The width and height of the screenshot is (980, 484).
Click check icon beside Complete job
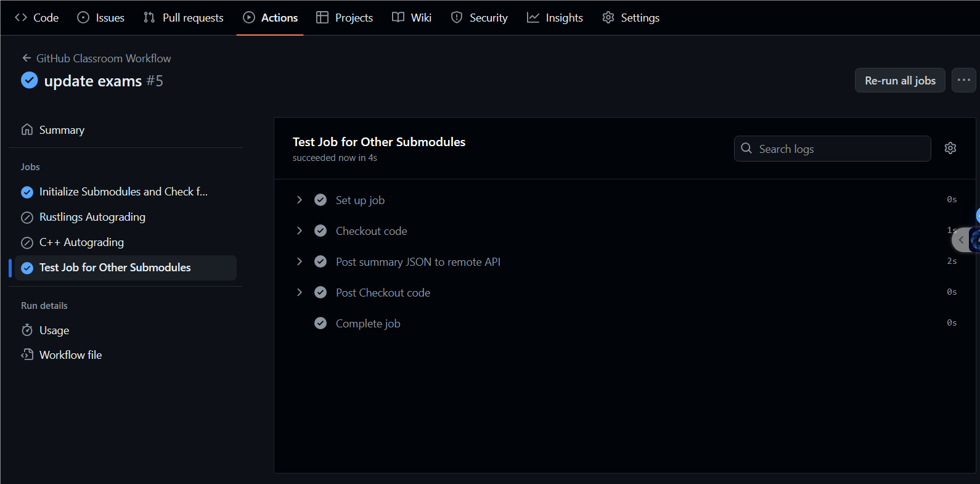point(321,323)
